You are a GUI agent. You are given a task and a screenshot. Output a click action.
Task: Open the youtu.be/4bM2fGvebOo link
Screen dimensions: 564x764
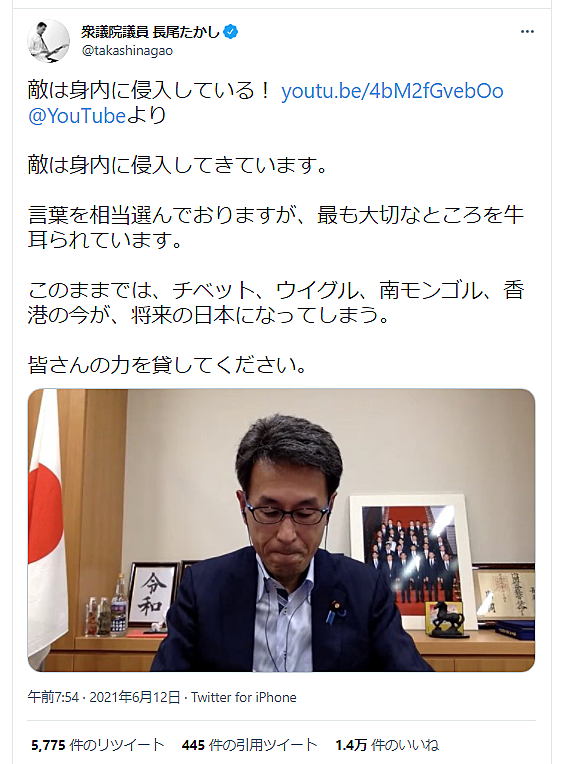[x=392, y=91]
